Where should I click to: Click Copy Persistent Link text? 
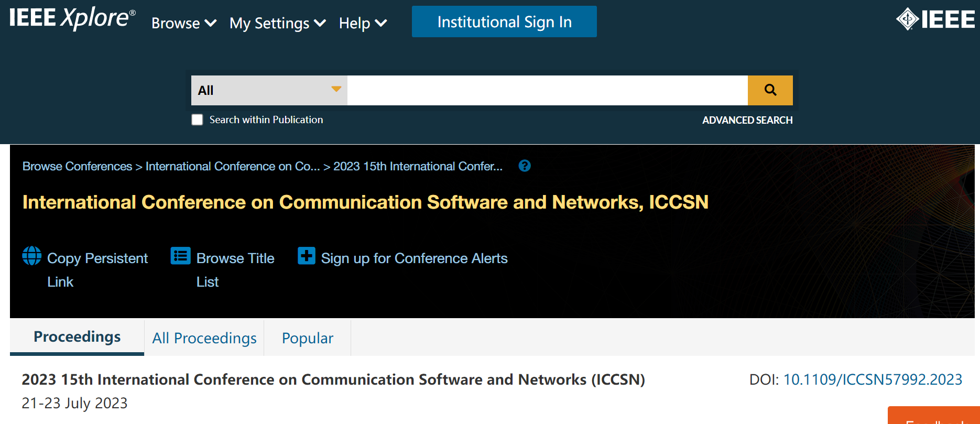(x=97, y=270)
